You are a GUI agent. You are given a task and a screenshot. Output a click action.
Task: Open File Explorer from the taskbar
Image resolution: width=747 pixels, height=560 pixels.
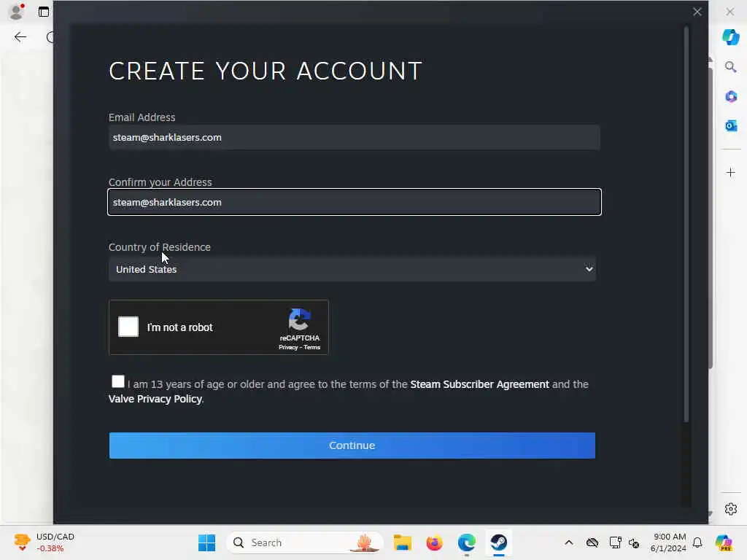click(x=402, y=542)
